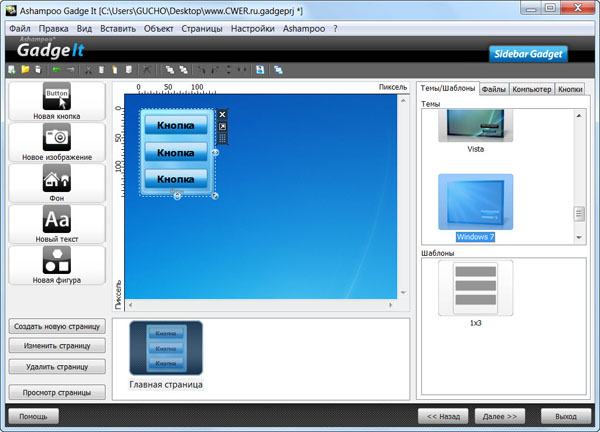This screenshot has width=600, height=432.
Task: Go back with << Назад
Action: click(443, 416)
